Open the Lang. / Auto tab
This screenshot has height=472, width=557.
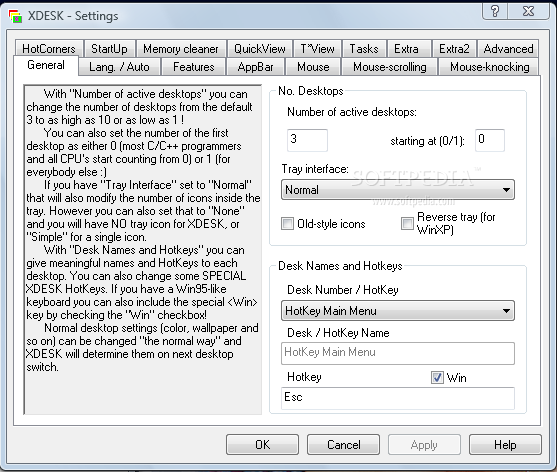[119, 67]
